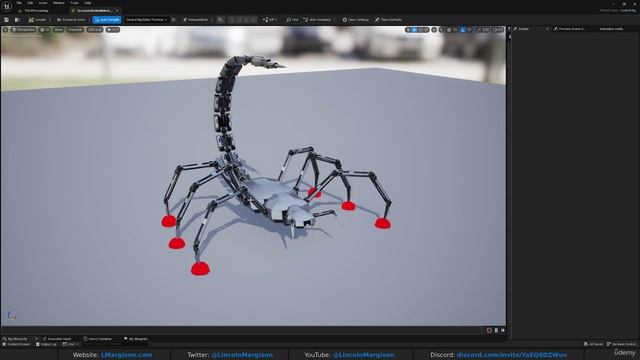Open the viewport Character dropdown
This screenshot has width=640, height=360.
75,30
